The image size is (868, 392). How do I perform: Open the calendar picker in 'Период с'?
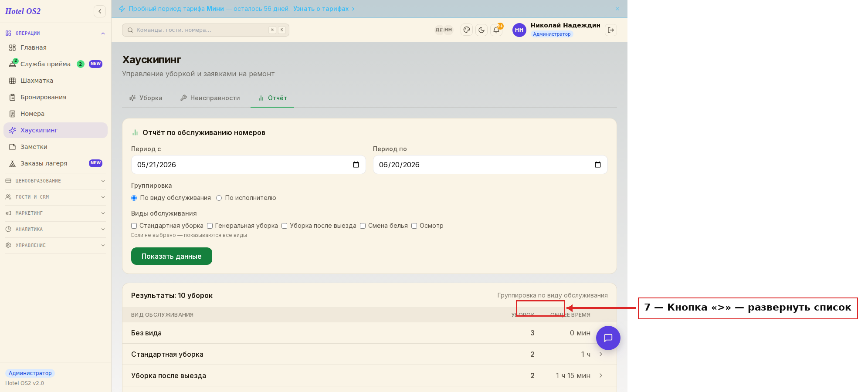356,165
